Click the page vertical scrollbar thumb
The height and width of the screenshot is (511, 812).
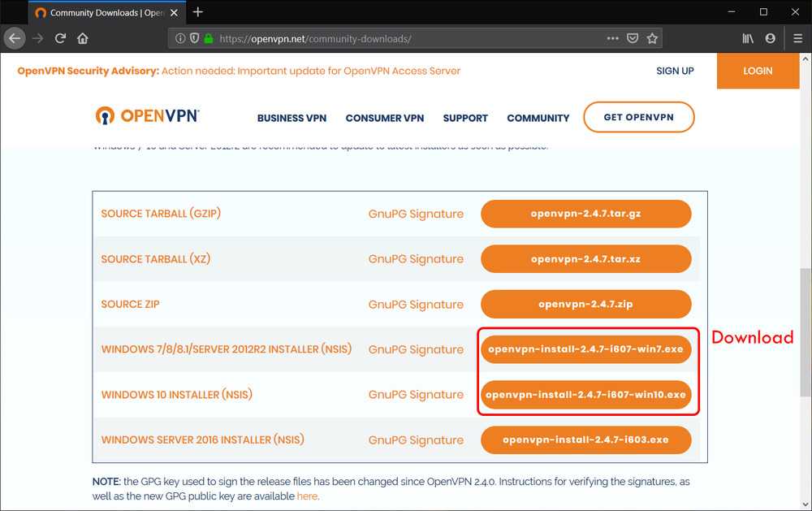806,332
